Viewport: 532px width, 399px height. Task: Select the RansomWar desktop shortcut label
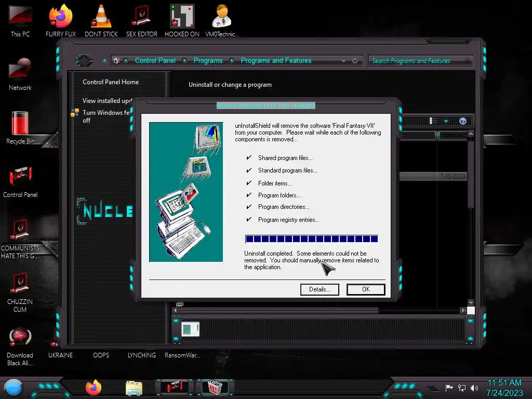182,355
